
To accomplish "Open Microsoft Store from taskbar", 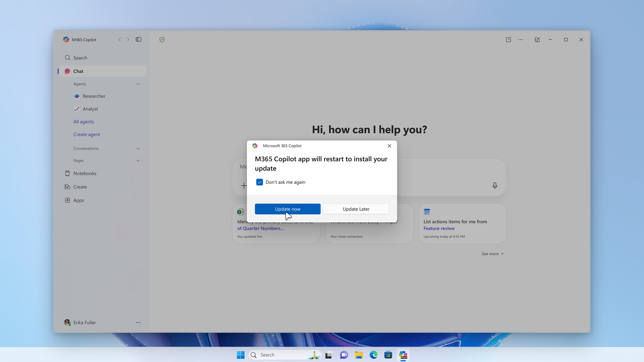I will tap(388, 355).
